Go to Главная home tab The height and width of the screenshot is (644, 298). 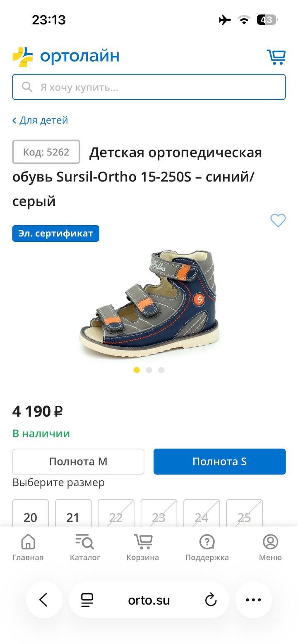point(28,547)
